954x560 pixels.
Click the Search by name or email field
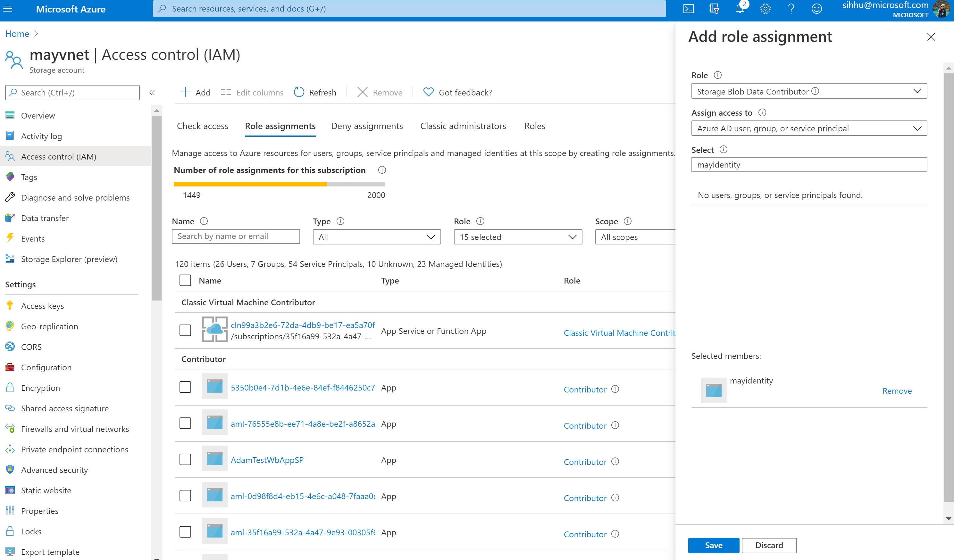point(236,236)
